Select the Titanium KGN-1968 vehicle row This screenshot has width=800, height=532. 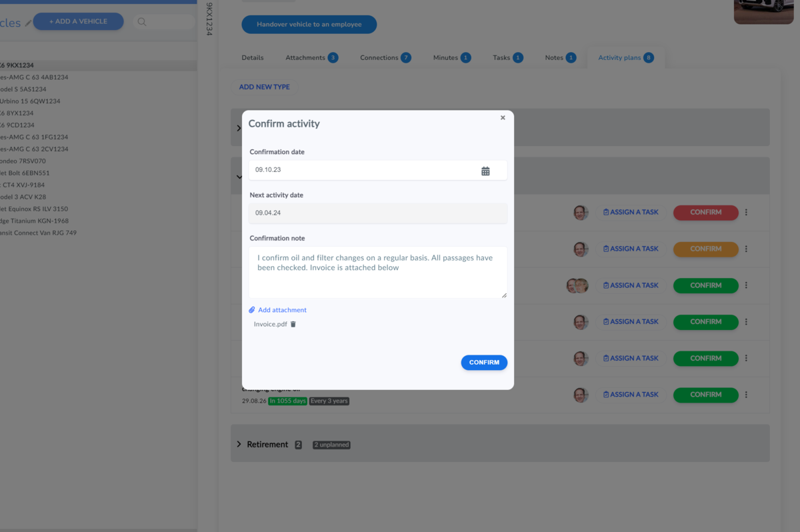coord(98,221)
